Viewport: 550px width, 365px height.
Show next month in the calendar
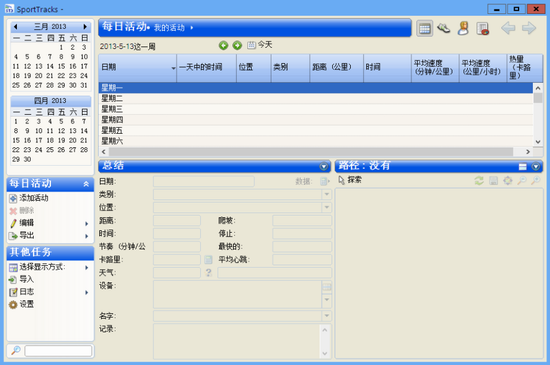85,27
